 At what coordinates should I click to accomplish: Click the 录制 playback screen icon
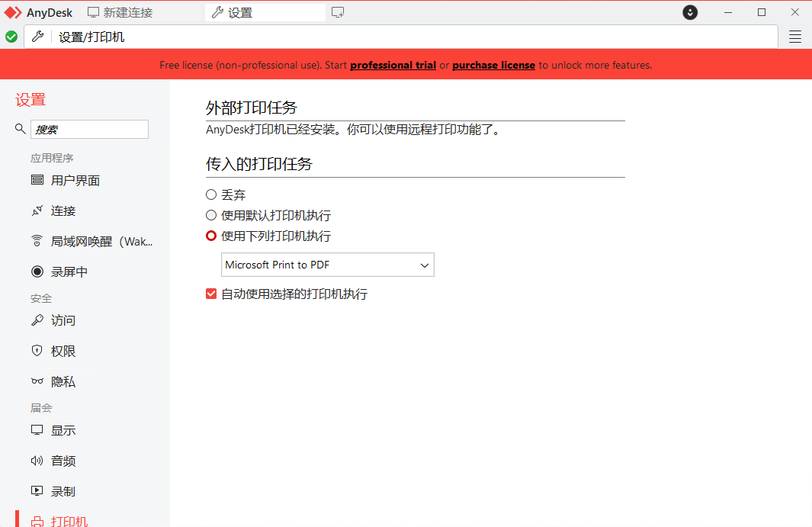(37, 491)
